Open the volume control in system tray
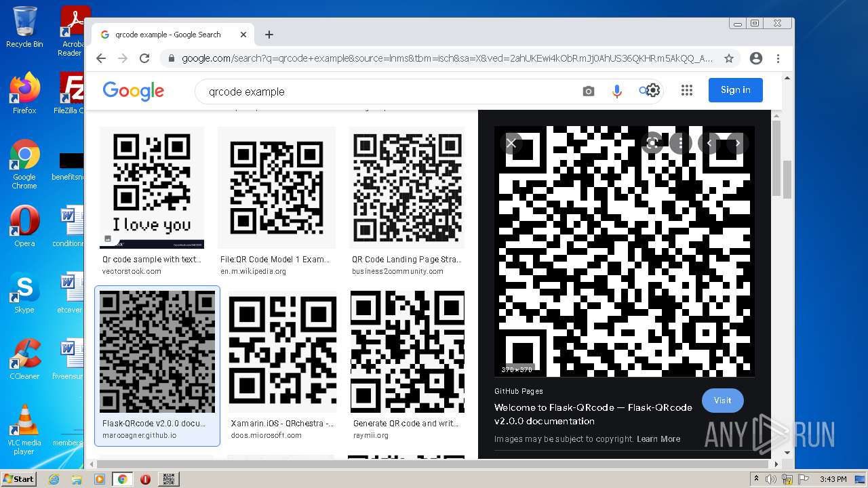The height and width of the screenshot is (488, 868). 772,479
